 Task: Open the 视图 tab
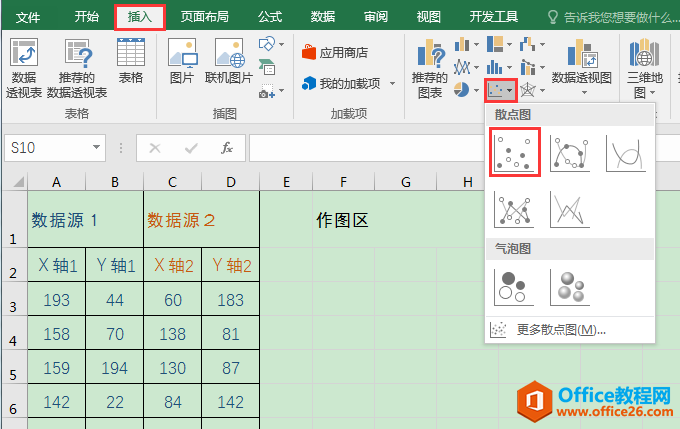(428, 17)
